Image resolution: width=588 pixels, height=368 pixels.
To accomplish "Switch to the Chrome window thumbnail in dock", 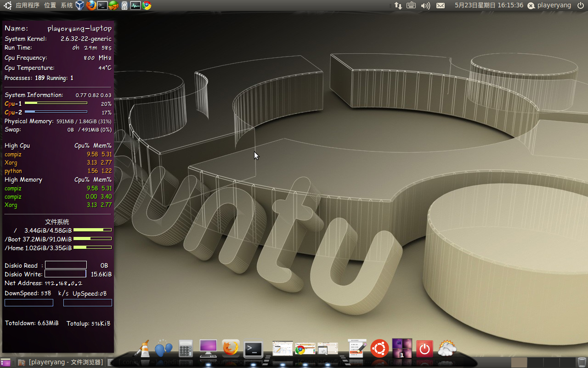I will coord(305,349).
